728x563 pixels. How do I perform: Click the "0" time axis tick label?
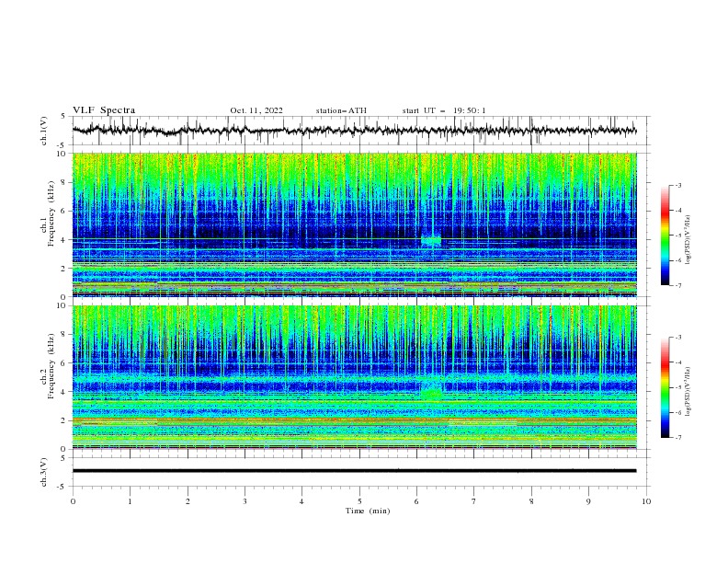pos(73,501)
